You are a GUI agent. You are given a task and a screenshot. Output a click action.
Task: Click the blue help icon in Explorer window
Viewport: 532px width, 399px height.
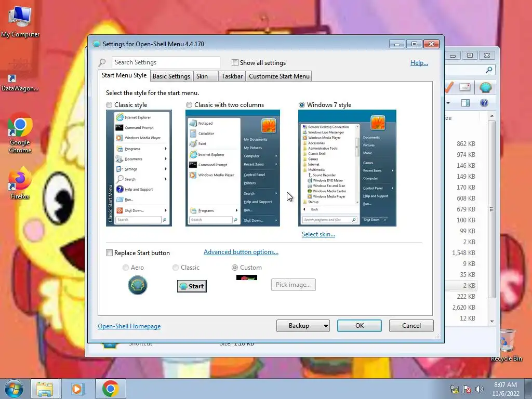(x=484, y=103)
